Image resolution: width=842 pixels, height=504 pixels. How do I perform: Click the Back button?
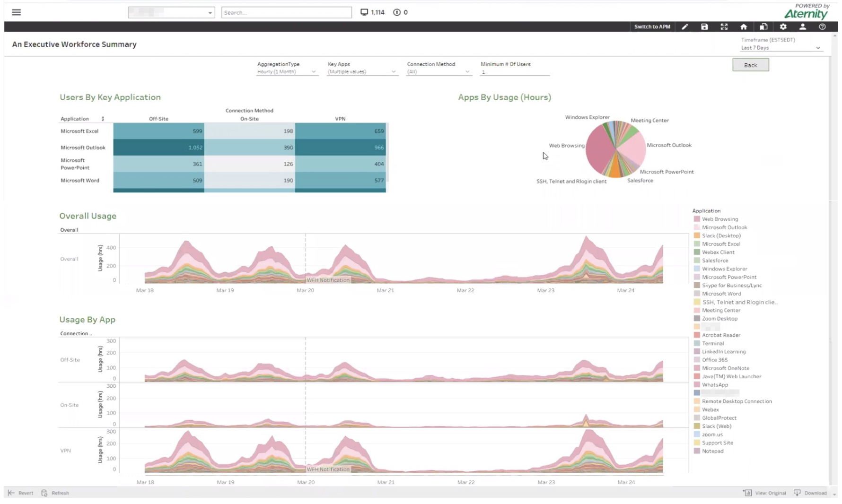pyautogui.click(x=751, y=65)
